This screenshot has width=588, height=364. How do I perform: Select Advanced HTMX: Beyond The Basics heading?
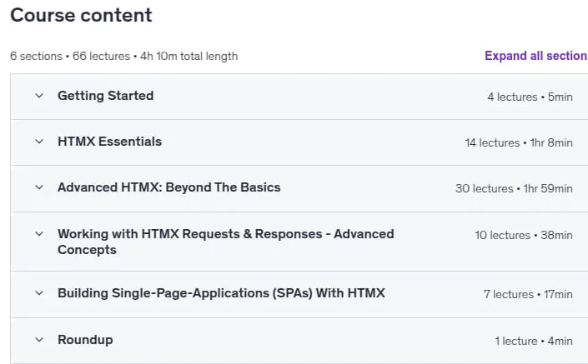[169, 187]
